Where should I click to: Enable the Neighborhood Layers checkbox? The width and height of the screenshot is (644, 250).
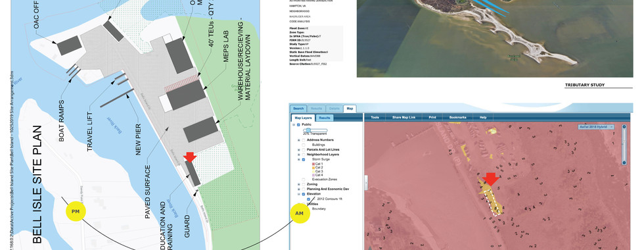tap(304, 155)
